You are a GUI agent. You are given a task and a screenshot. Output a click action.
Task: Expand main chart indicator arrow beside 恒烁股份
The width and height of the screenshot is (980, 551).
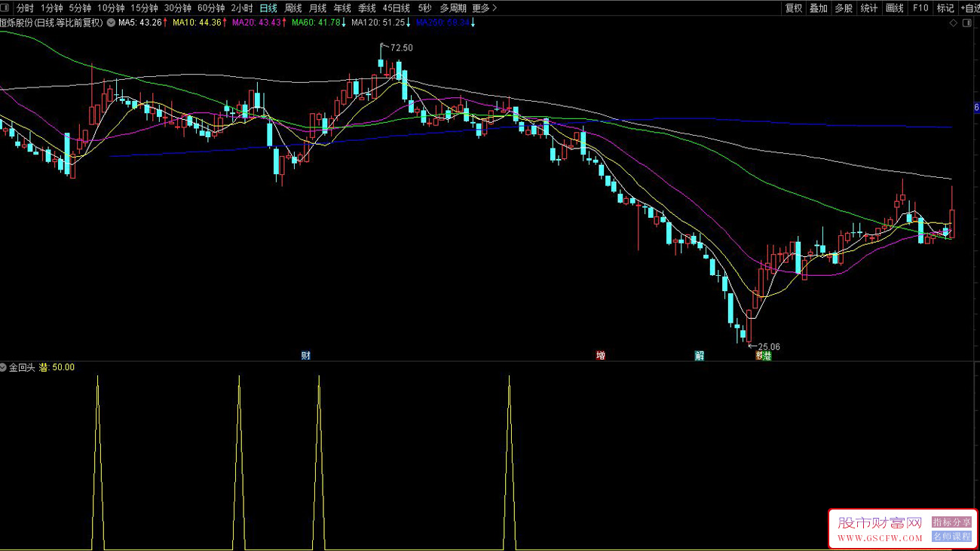click(x=112, y=23)
